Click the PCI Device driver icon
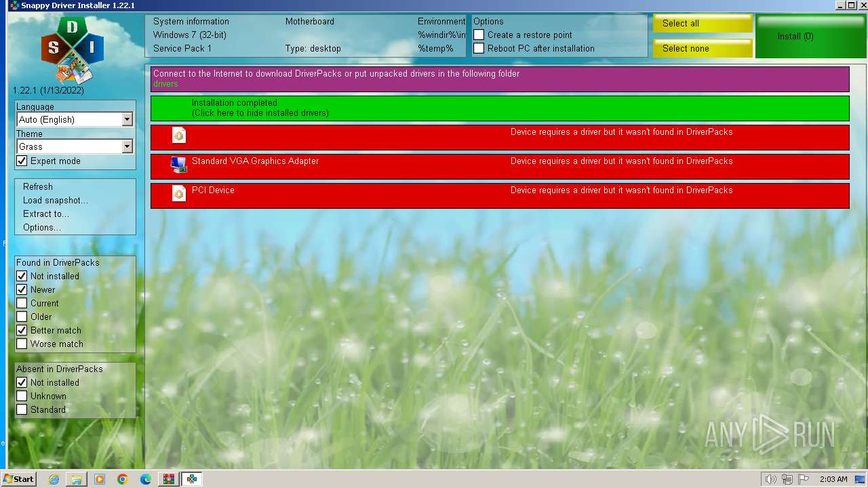This screenshot has width=868, height=488. pos(178,194)
